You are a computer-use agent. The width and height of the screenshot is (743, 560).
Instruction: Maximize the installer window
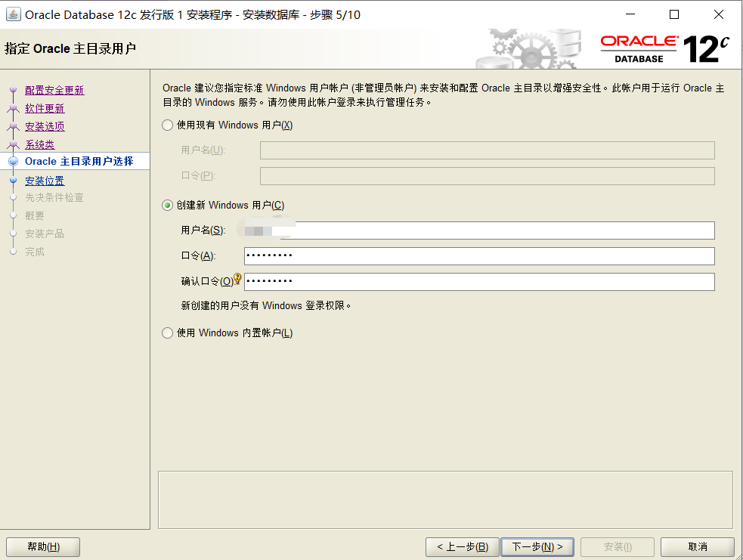pos(673,14)
